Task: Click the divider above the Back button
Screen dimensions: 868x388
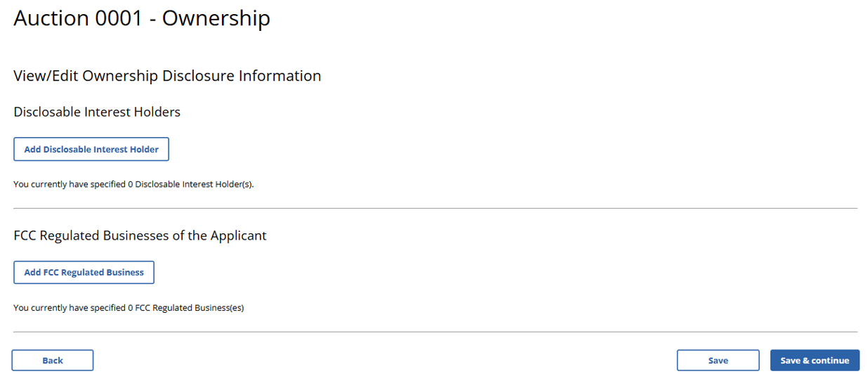Action: 435,332
